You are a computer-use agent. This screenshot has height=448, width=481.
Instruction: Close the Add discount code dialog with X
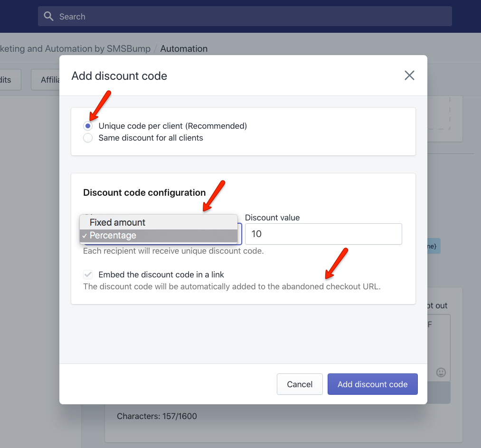click(409, 75)
